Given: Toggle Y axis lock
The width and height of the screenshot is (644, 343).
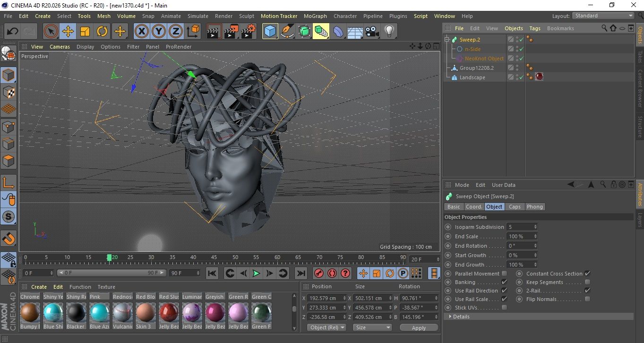Looking at the screenshot, I should point(159,32).
